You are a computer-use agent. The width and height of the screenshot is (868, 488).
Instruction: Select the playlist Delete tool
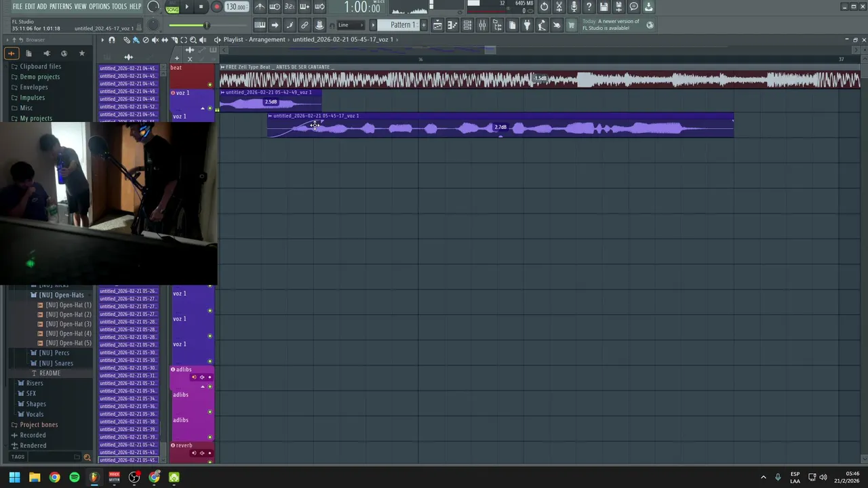pos(146,40)
